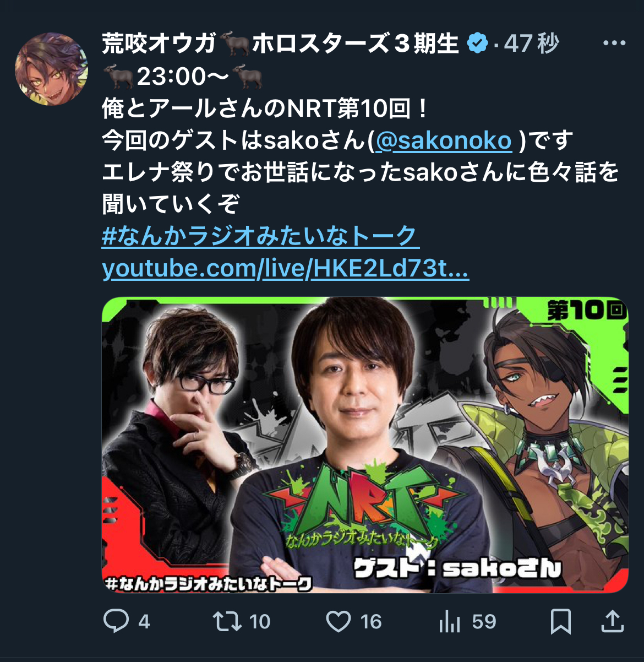Screen dimensions: 644x662
Task: Repost using the retweet arrows icon
Action: (x=227, y=621)
